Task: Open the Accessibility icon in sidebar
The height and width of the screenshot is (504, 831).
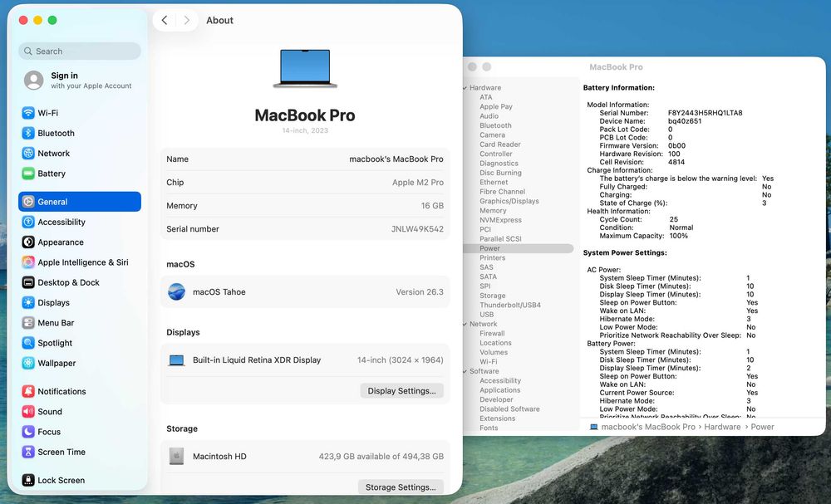Action: [x=28, y=222]
